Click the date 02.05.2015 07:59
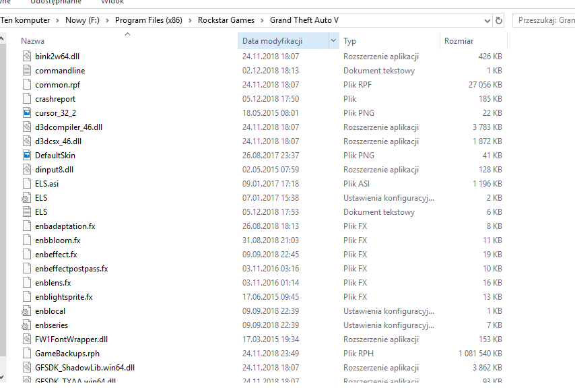The height and width of the screenshot is (392, 575). (x=270, y=170)
